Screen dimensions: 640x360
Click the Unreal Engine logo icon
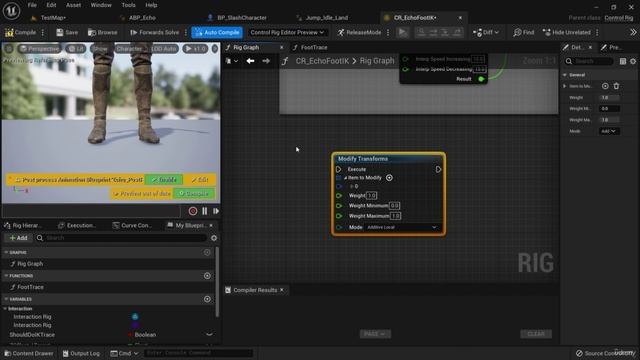pyautogui.click(x=11, y=11)
